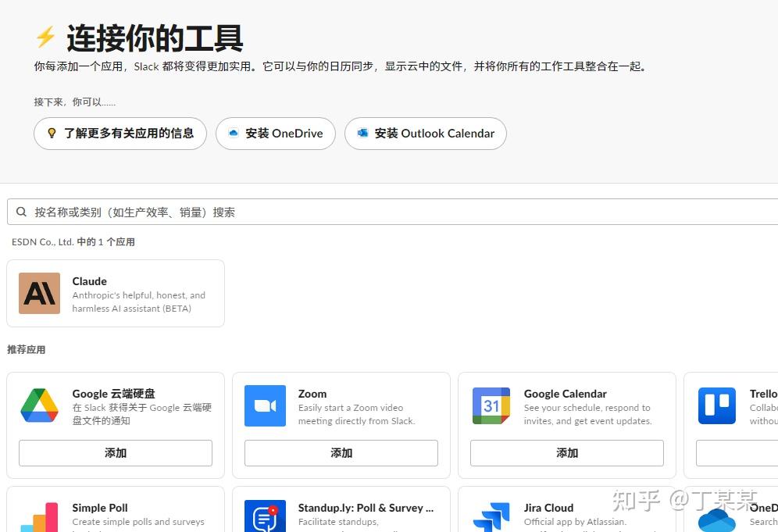This screenshot has height=532, width=778.
Task: Open the Simple Poll title
Action: pos(100,508)
